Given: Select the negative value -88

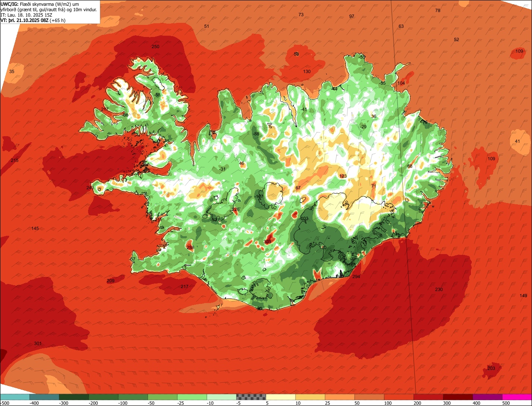Looking at the screenshot, I should tap(256, 134).
